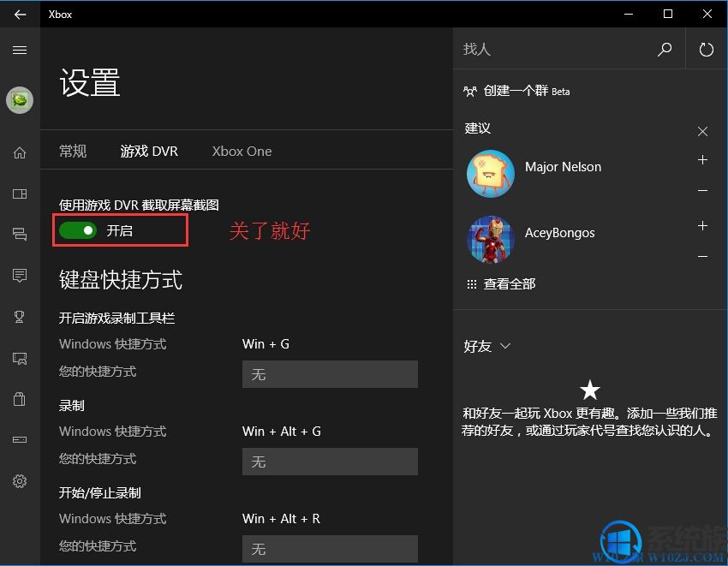The image size is (728, 566).
Task: Open the hamburger navigation menu
Action: coord(20,51)
